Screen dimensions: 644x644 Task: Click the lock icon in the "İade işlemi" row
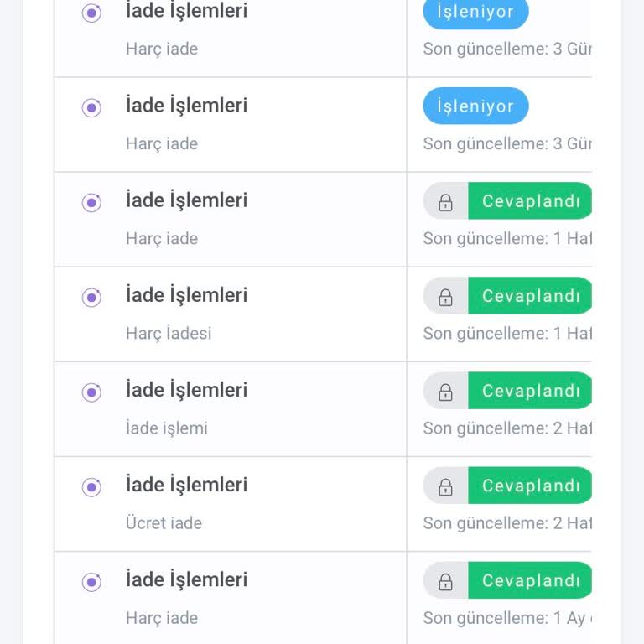click(445, 392)
